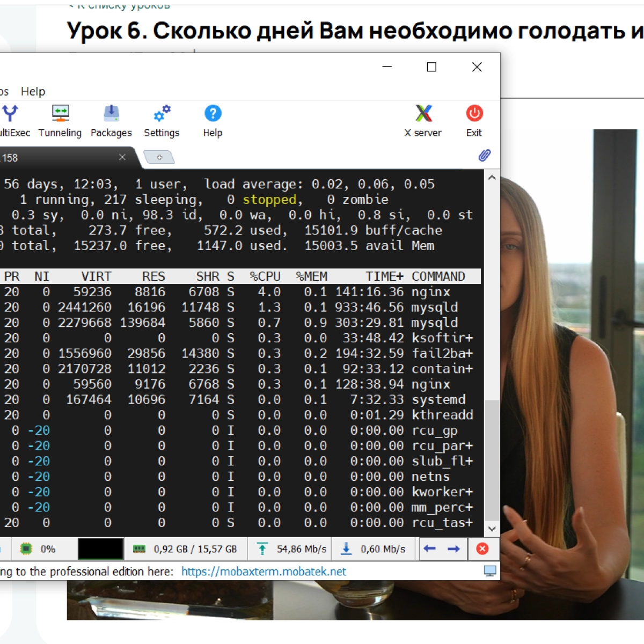This screenshot has height=644, width=644.
Task: Click the Packages toolbar icon
Action: 111,121
